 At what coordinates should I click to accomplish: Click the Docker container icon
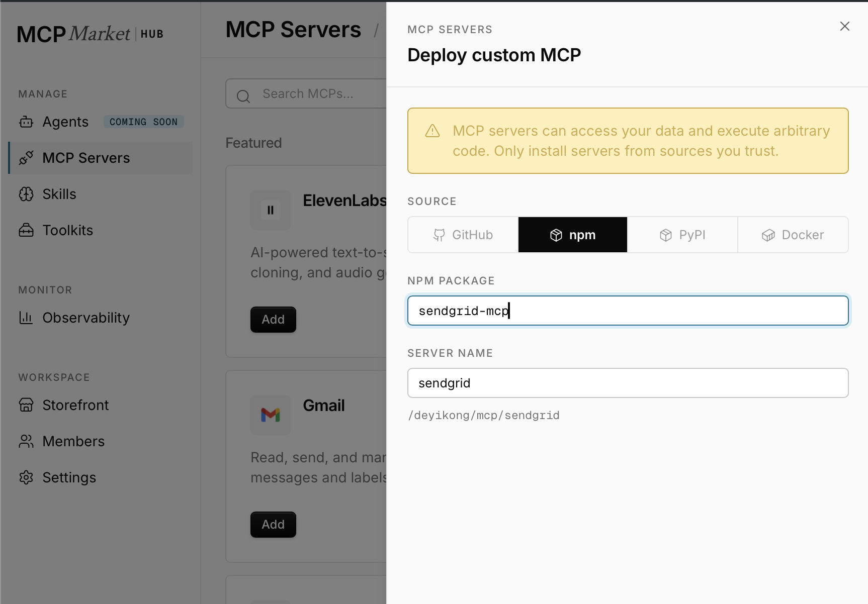tap(768, 235)
